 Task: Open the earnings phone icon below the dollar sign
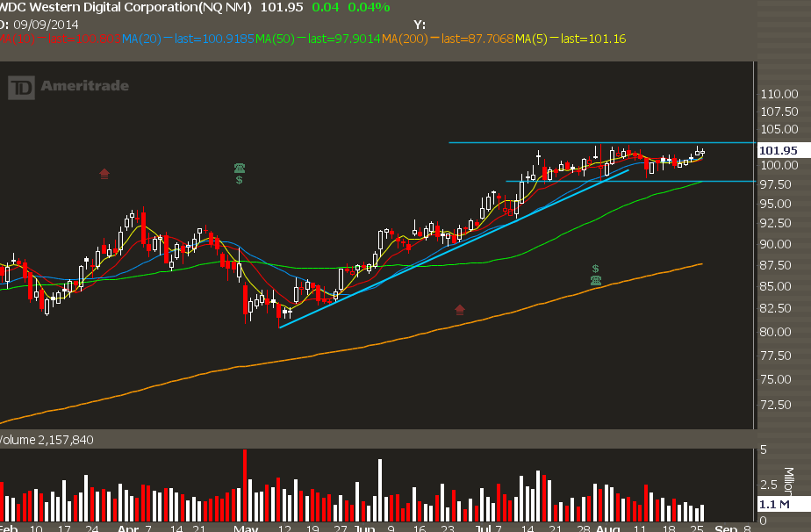596,281
